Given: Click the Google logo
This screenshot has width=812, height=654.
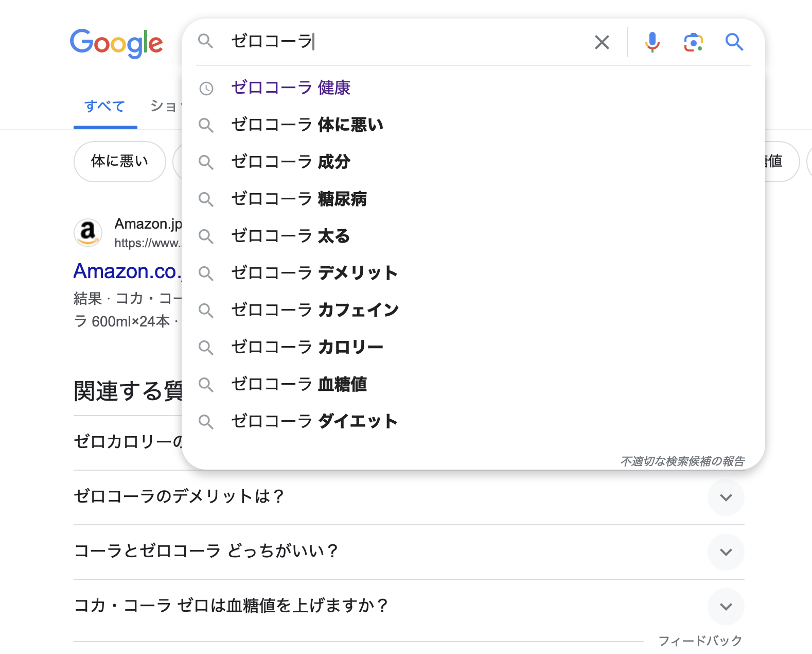Looking at the screenshot, I should click(116, 43).
